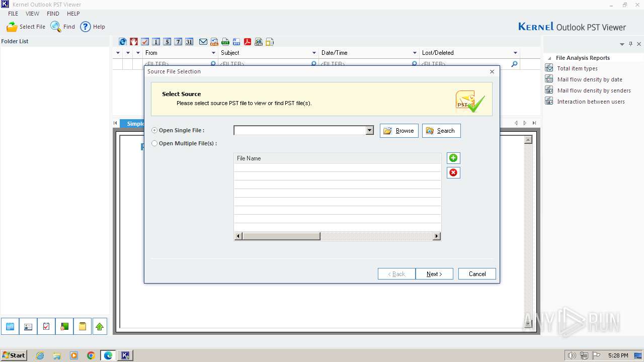This screenshot has width=644, height=362.
Task: Select the 5-day calendar view icon
Action: pos(167,42)
